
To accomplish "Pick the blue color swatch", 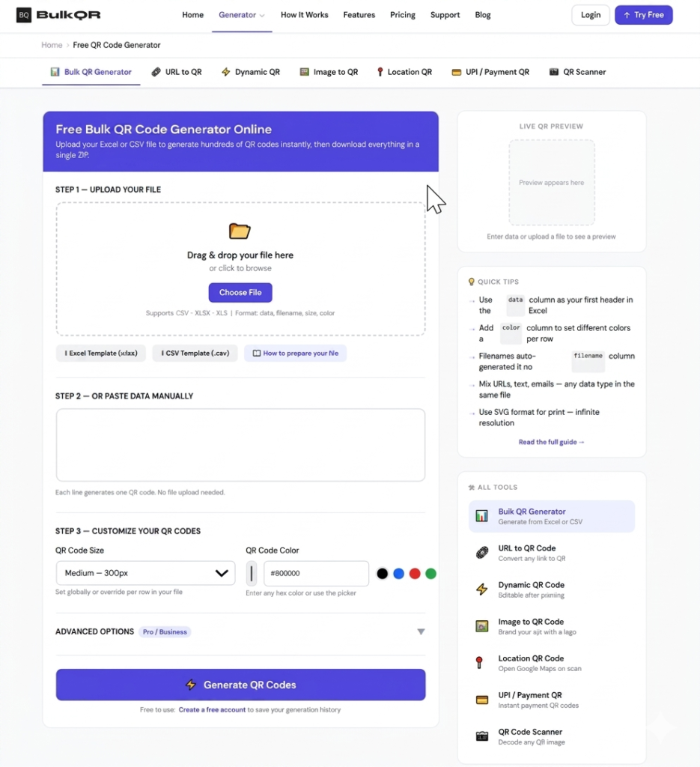I will click(x=398, y=573).
